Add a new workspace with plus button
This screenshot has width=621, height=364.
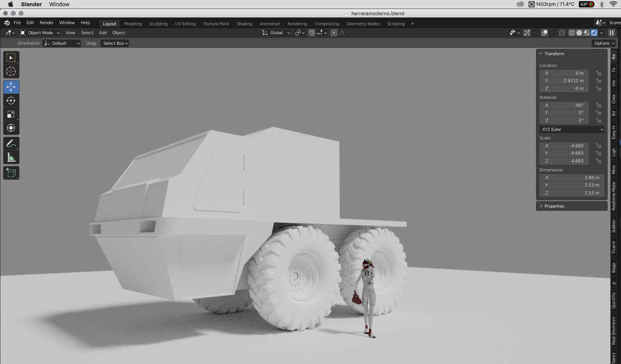[x=412, y=24]
